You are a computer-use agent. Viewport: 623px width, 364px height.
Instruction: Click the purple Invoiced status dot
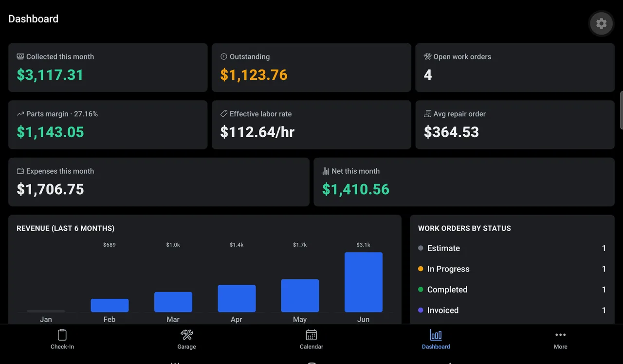[x=421, y=310]
